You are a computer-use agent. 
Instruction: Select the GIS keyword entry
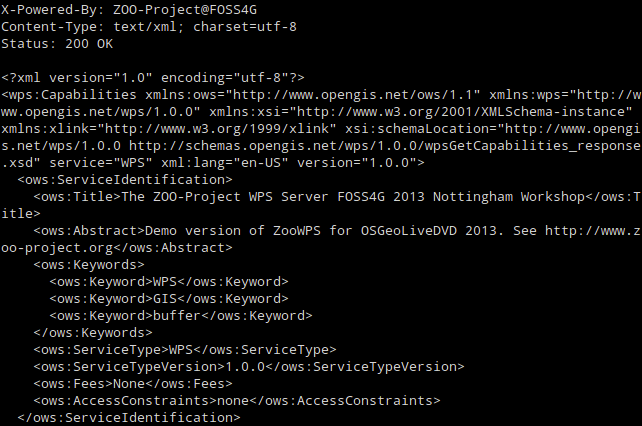coord(164,298)
